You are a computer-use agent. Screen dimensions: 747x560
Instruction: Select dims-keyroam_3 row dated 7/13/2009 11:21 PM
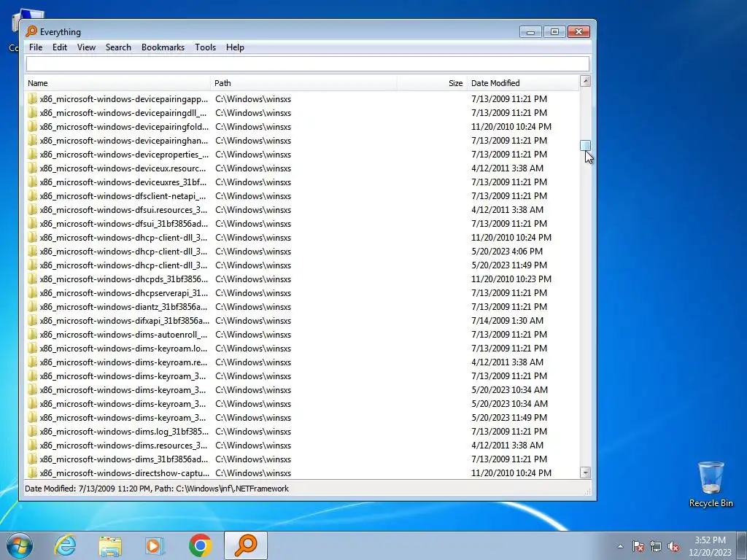pos(302,376)
